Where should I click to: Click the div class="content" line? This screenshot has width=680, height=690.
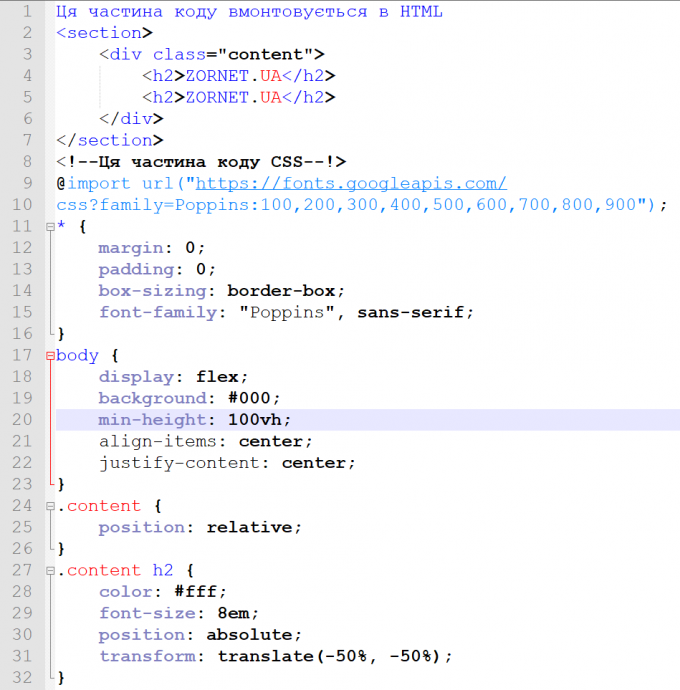click(212, 55)
